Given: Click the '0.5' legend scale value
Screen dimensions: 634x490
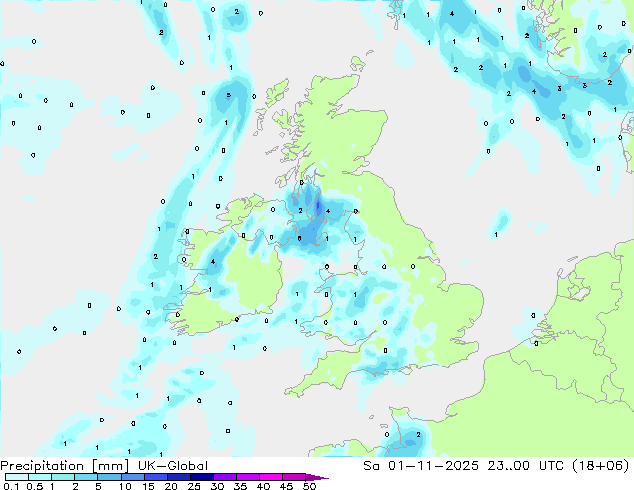Looking at the screenshot, I should click(35, 486).
